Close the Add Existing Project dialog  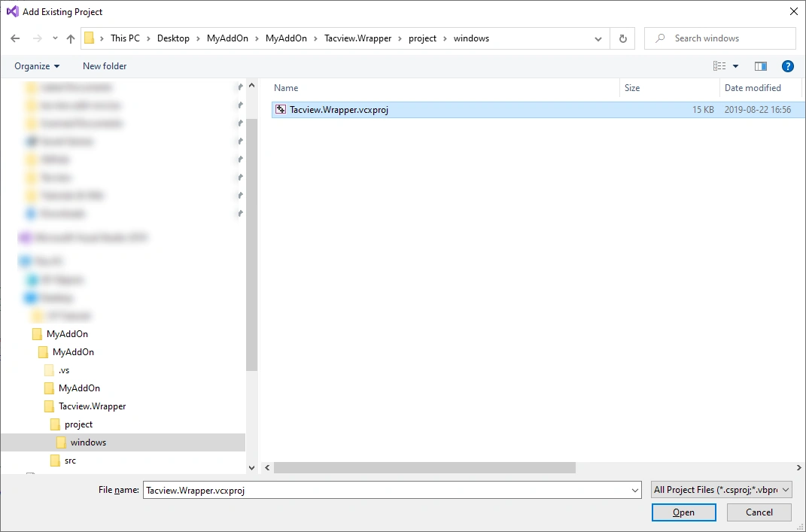coord(794,11)
